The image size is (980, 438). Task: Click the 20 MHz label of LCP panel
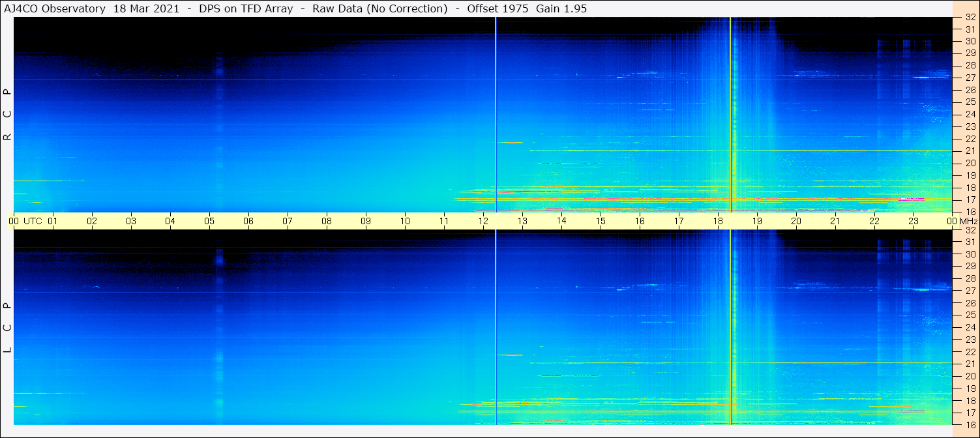pos(970,376)
